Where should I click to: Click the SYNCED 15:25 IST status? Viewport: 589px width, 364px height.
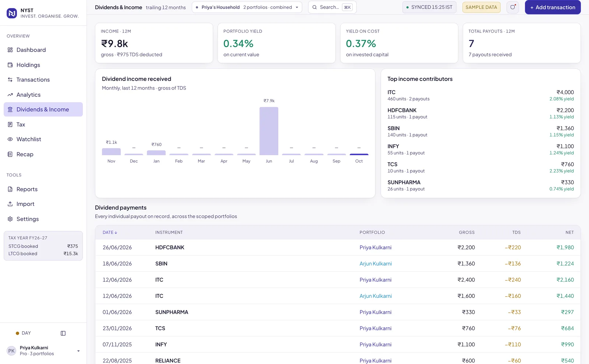[429, 7]
